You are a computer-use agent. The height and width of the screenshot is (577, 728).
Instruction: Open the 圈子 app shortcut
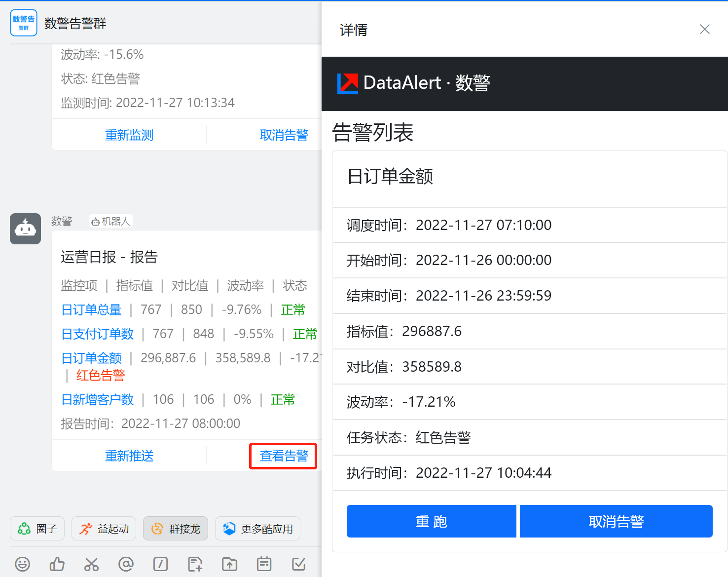(x=37, y=528)
